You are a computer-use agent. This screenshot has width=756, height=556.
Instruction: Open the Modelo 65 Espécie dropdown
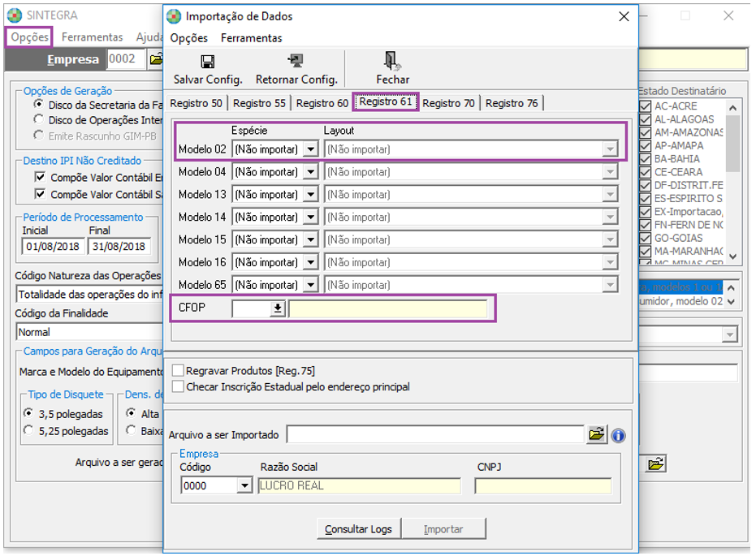309,286
